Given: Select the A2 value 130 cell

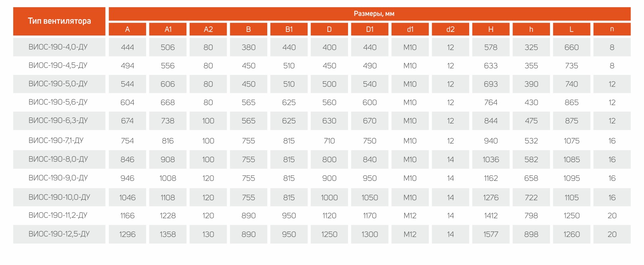Looking at the screenshot, I should click(x=208, y=234).
